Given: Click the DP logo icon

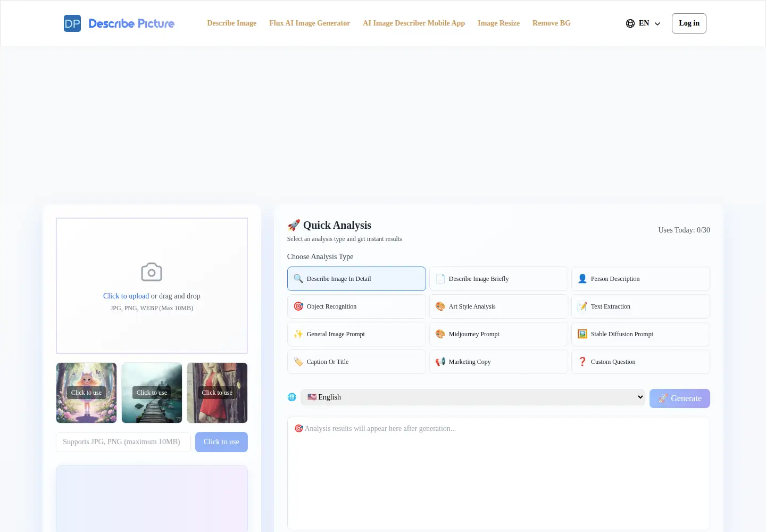Looking at the screenshot, I should (x=72, y=23).
